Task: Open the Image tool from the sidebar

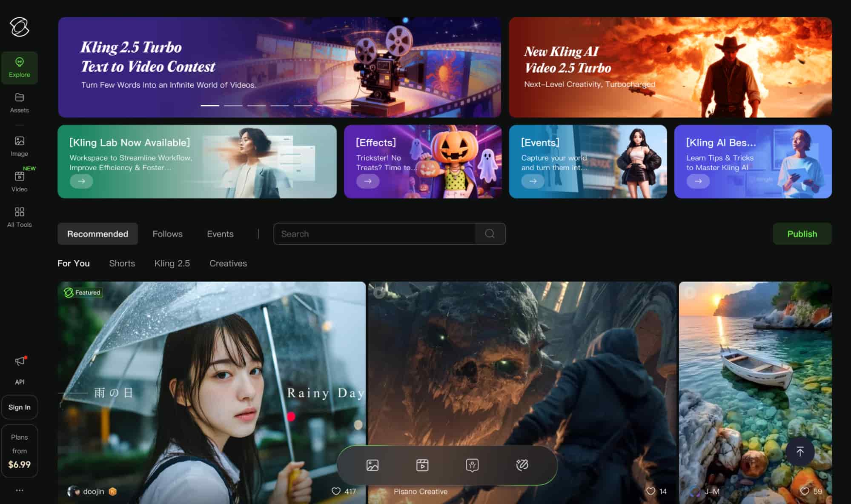Action: pyautogui.click(x=20, y=146)
